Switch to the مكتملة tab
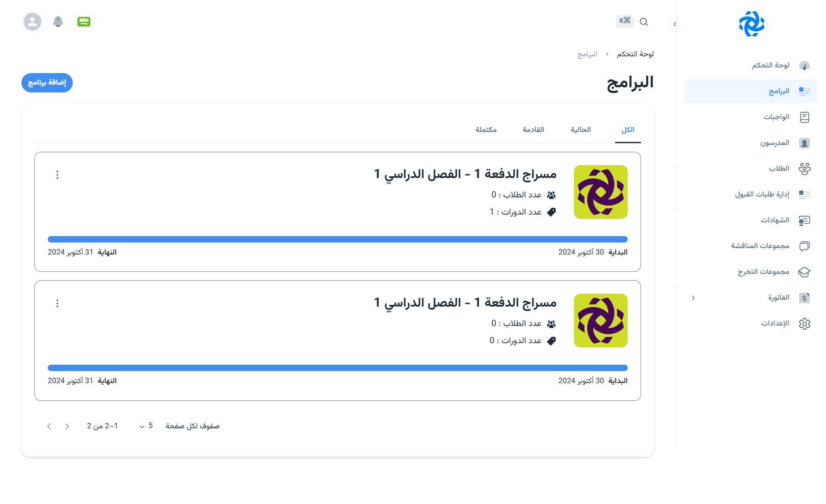 [486, 130]
